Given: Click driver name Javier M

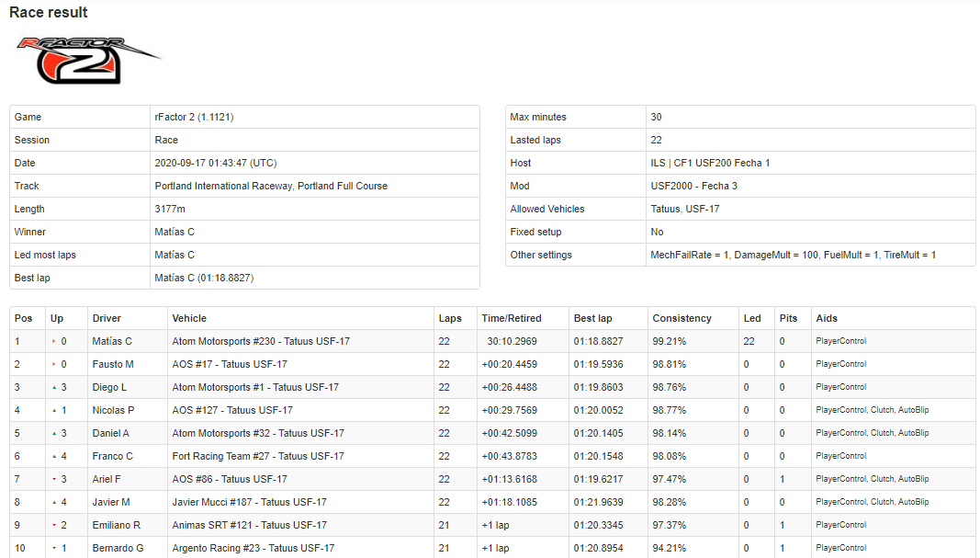Looking at the screenshot, I should click(x=111, y=502).
